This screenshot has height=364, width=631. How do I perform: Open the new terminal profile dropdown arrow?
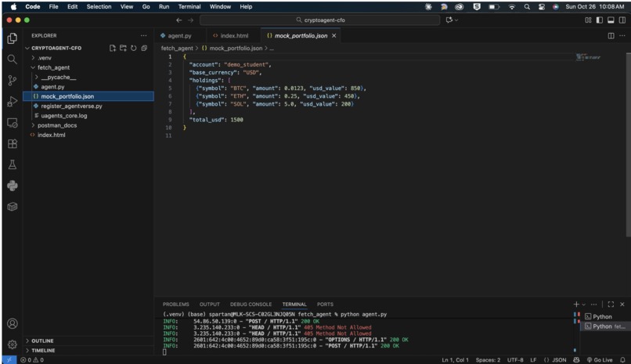pos(584,305)
